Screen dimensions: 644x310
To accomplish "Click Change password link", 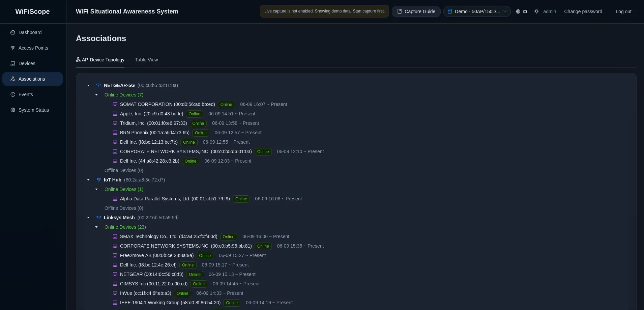I will point(583,11).
